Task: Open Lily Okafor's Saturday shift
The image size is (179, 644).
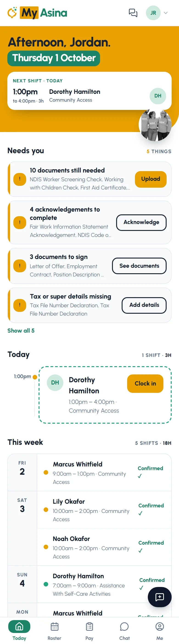Action: click(x=104, y=509)
